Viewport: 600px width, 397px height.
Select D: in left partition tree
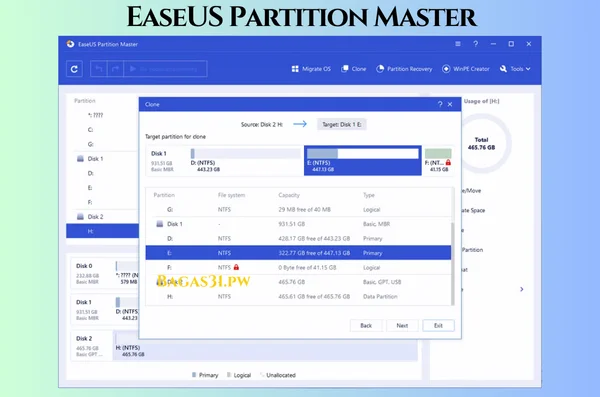point(90,173)
